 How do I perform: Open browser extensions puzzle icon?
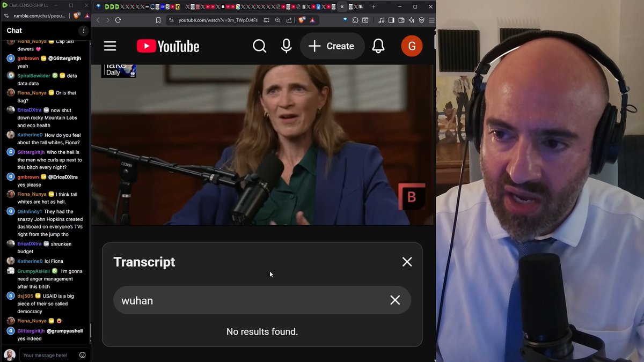pyautogui.click(x=355, y=20)
